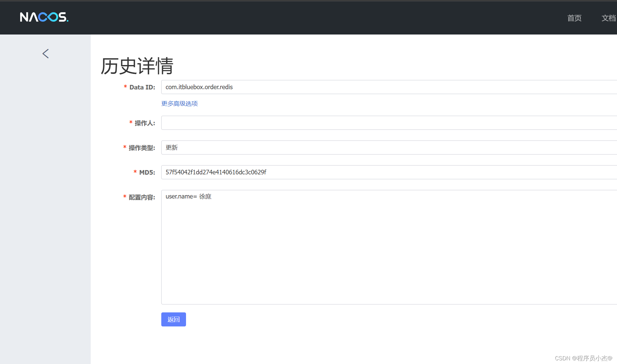The width and height of the screenshot is (617, 364).
Task: Click the MD5 value field
Action: click(x=389, y=172)
